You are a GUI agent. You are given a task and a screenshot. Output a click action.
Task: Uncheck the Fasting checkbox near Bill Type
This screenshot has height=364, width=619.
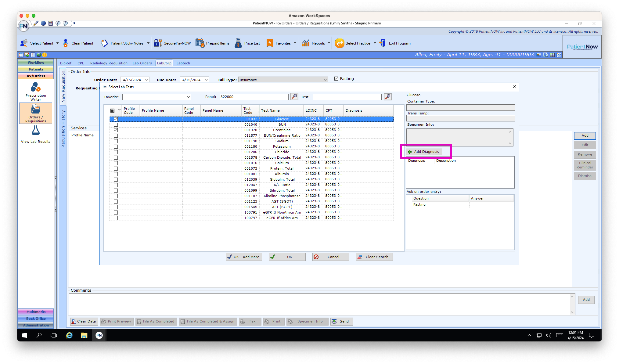pos(336,78)
